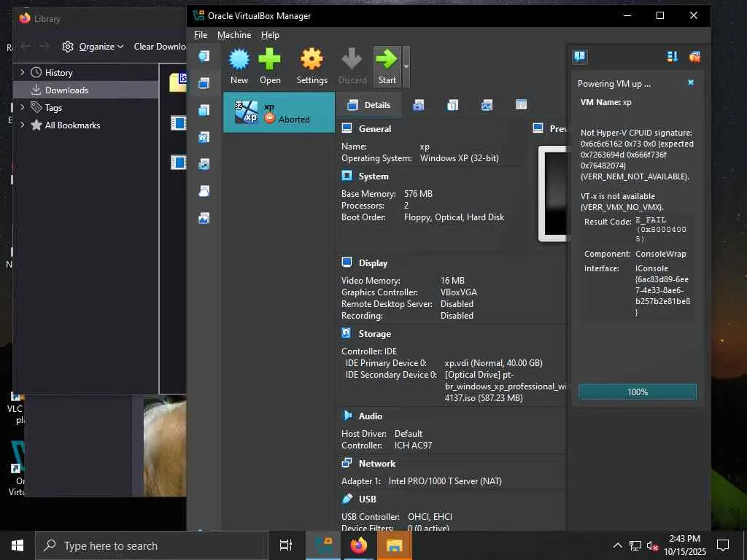Switch to the Details tab
The image size is (747, 560).
click(x=368, y=105)
